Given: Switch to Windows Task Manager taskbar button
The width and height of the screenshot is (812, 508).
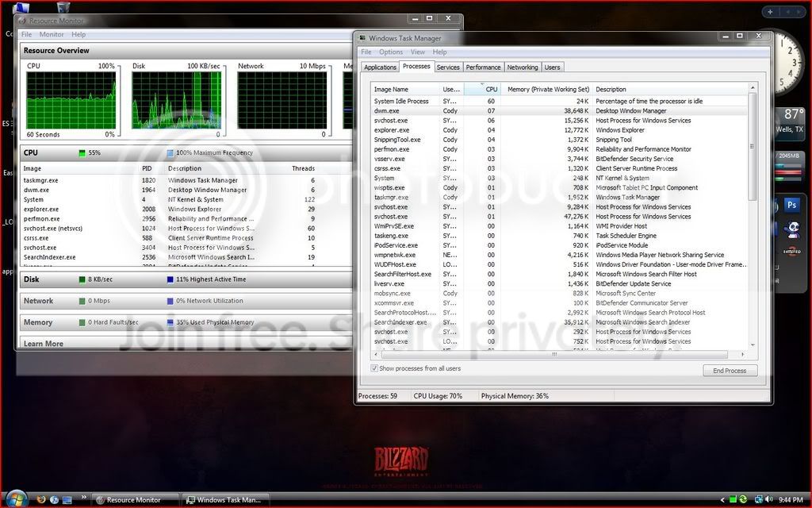Looking at the screenshot, I should pyautogui.click(x=224, y=500).
